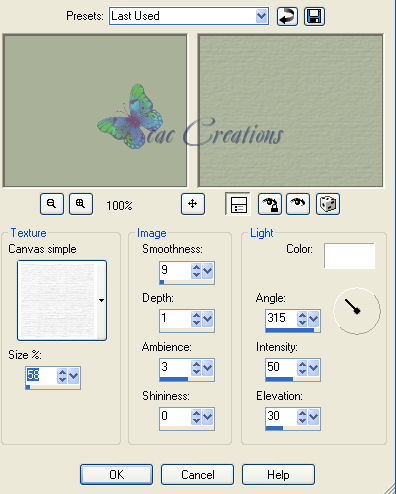Toggle the show previews button
Viewport: 396px width, 494px height.
[x=238, y=204]
